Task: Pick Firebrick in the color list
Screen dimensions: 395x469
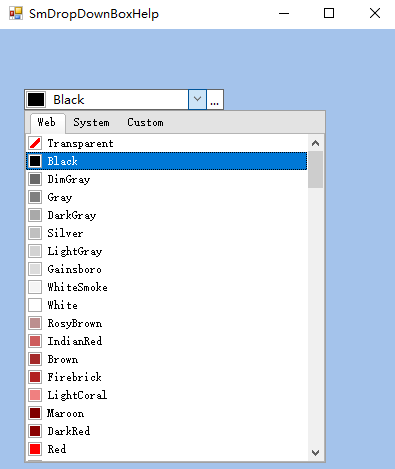Action: [x=167, y=377]
